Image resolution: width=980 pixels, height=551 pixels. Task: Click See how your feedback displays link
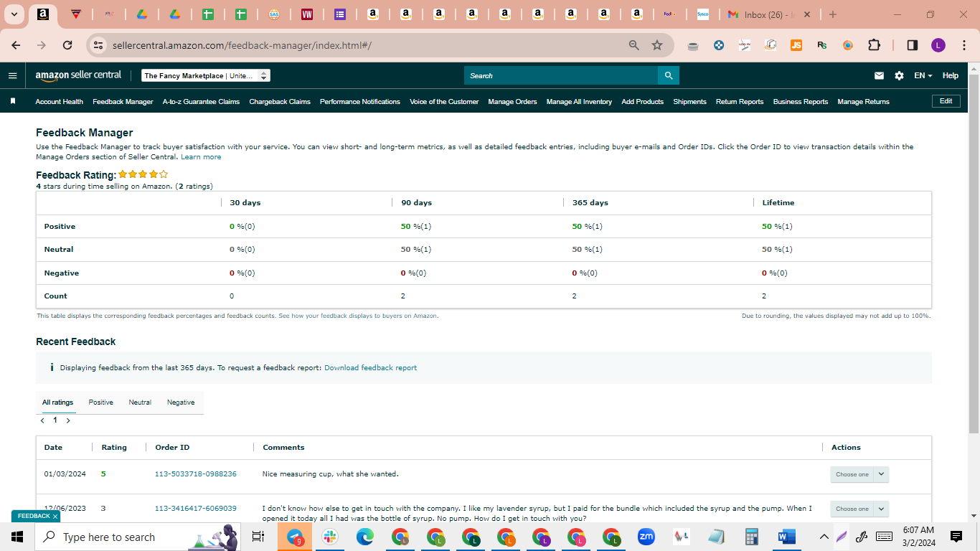(358, 316)
